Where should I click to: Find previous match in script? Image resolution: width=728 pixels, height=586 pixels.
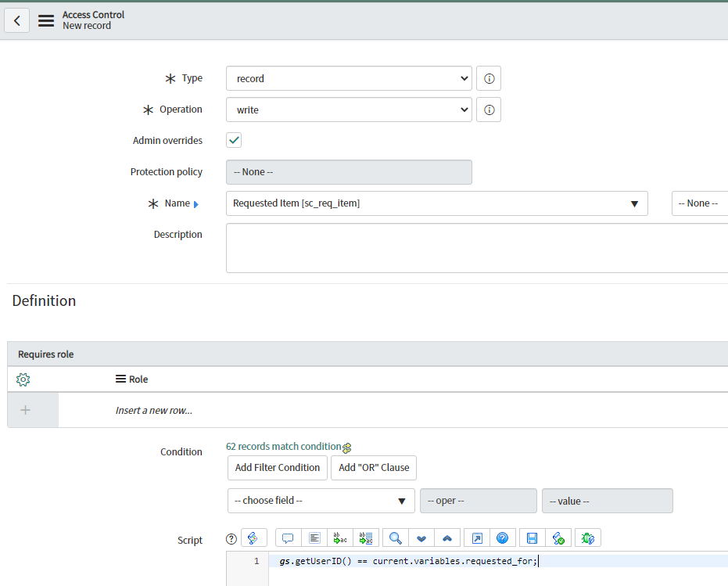(x=447, y=538)
